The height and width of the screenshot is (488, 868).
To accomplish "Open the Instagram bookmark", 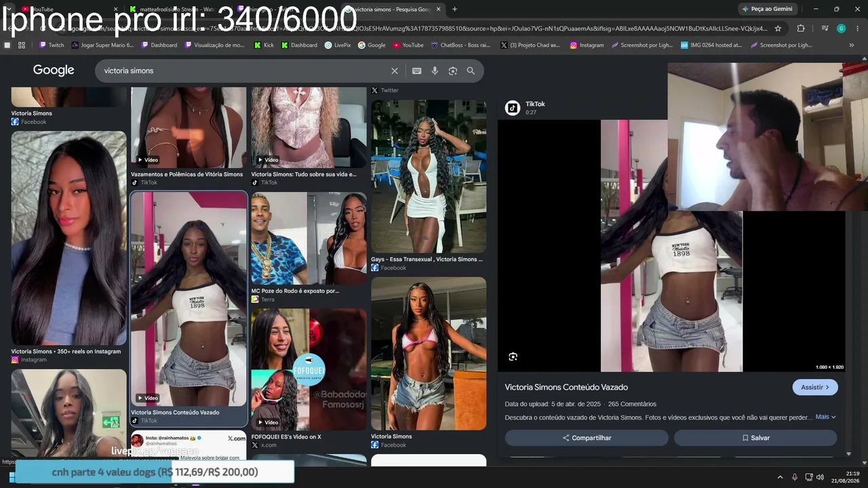I will [x=587, y=45].
